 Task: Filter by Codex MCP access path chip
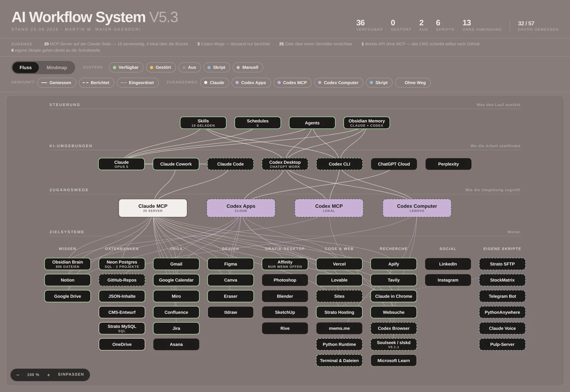292,83
